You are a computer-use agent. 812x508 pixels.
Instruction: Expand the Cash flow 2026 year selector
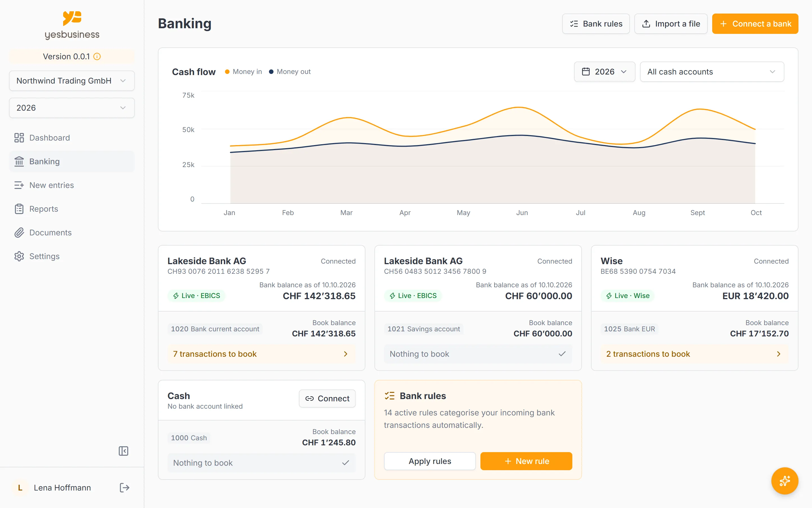(605, 72)
